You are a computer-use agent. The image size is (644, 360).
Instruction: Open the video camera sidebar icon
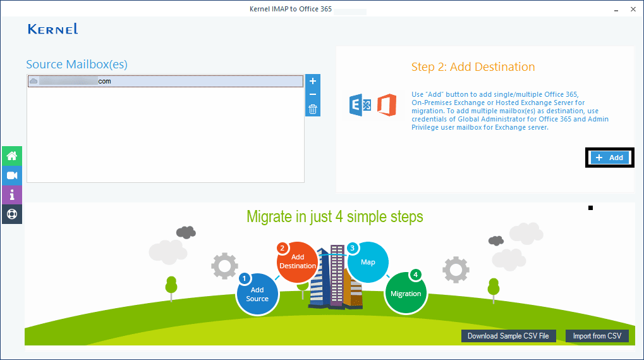click(x=12, y=175)
